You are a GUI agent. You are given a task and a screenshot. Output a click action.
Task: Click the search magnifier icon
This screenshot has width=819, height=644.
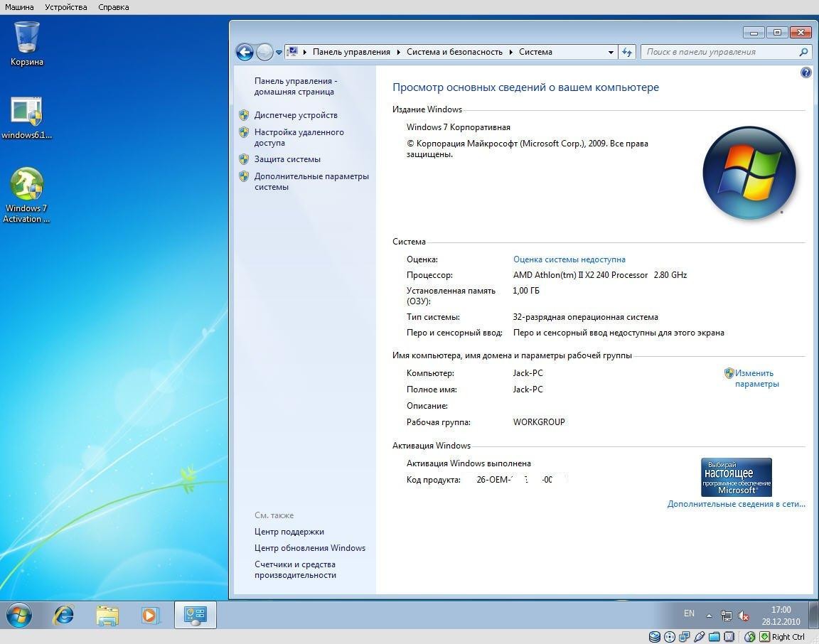(x=803, y=52)
